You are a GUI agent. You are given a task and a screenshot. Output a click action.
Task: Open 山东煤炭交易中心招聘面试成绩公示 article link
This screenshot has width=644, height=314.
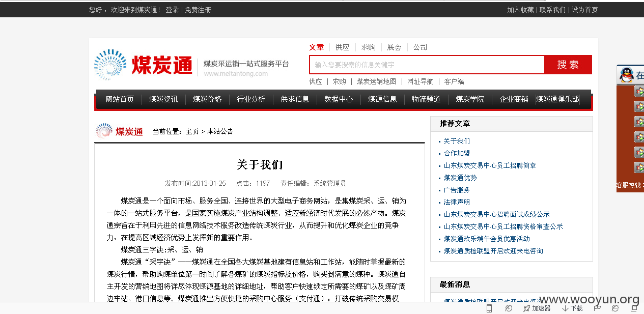(496, 214)
